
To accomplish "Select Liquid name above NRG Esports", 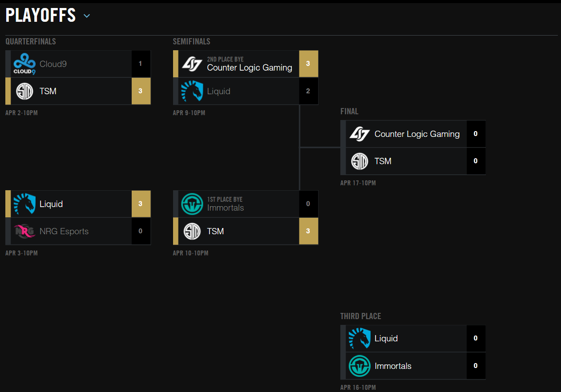I will pyautogui.click(x=51, y=204).
